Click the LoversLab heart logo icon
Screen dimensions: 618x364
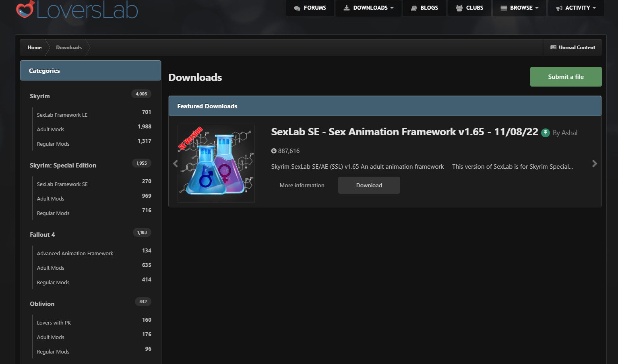pyautogui.click(x=25, y=9)
